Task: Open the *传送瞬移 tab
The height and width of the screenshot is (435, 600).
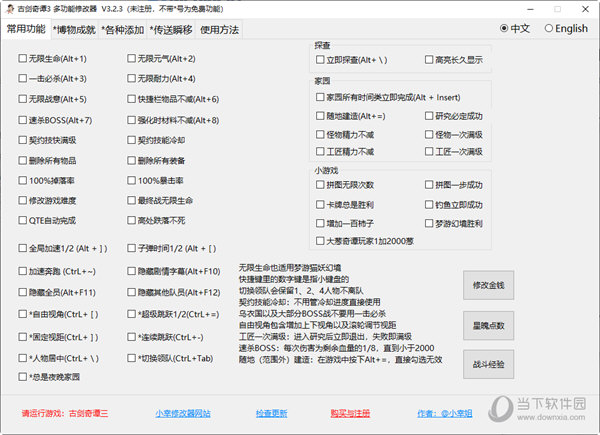Action: (x=171, y=29)
